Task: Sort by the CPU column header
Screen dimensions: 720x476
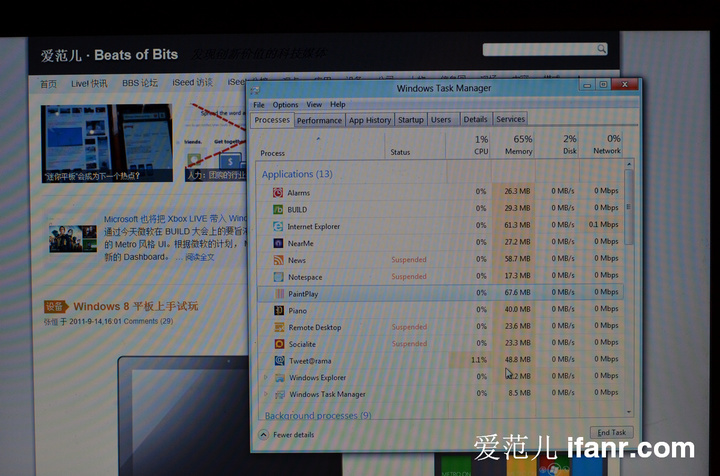Action: tap(468, 145)
